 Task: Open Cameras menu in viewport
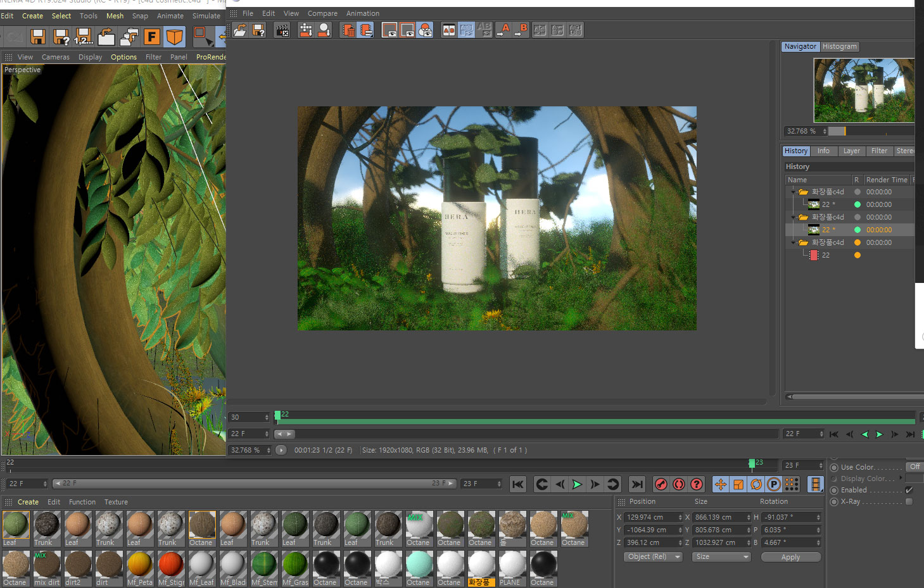coord(56,57)
